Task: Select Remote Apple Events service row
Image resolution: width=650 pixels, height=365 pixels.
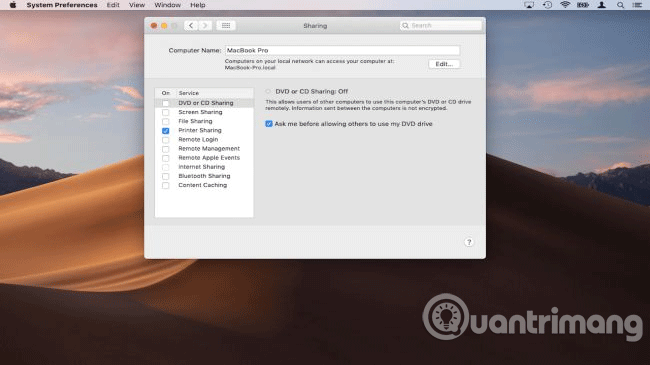Action: [x=204, y=158]
